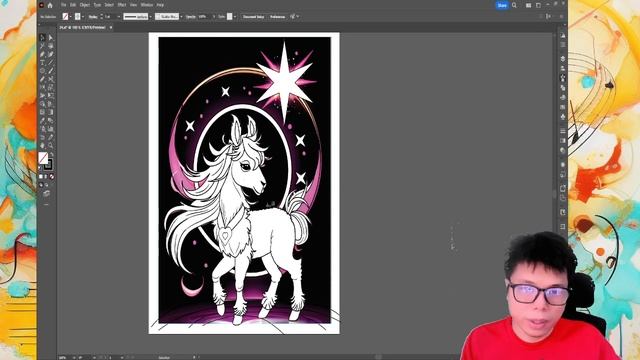
Task: Open the Window menu
Action: click(147, 5)
